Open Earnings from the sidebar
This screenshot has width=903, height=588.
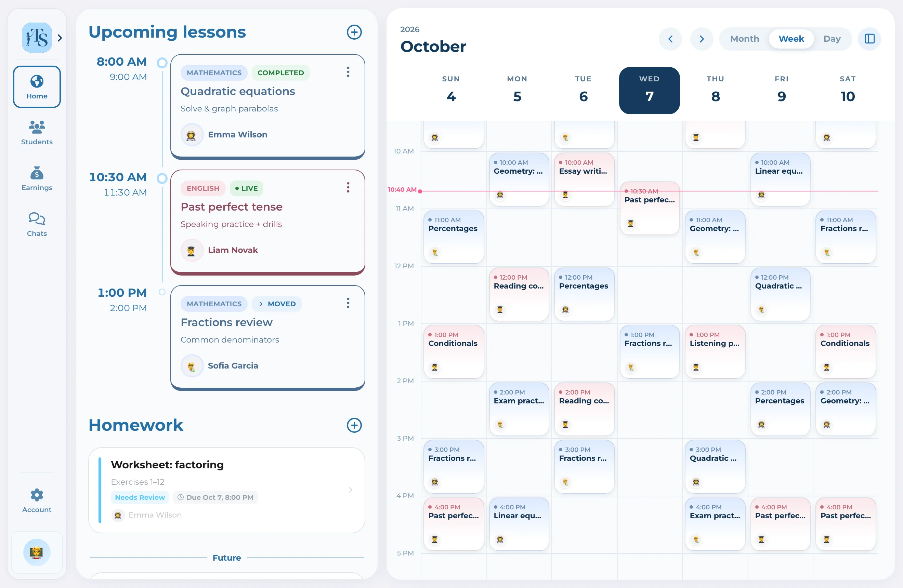(x=37, y=178)
